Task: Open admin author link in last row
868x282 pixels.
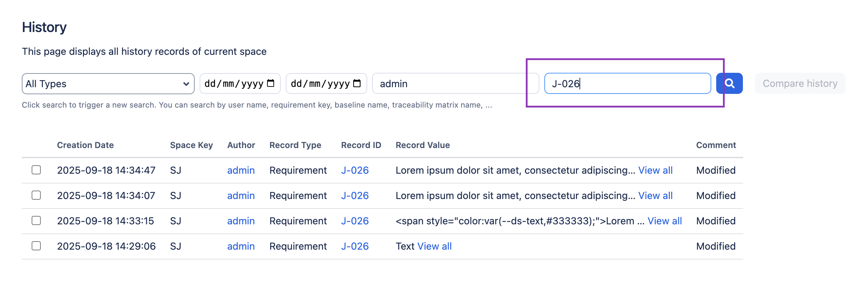Action: pos(241,246)
